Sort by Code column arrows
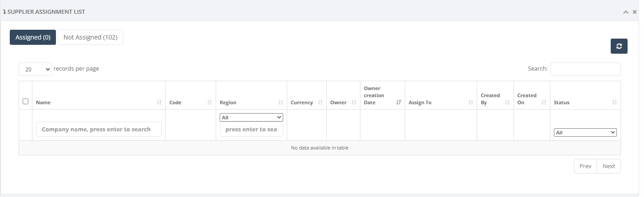644x197 pixels. 210,102
